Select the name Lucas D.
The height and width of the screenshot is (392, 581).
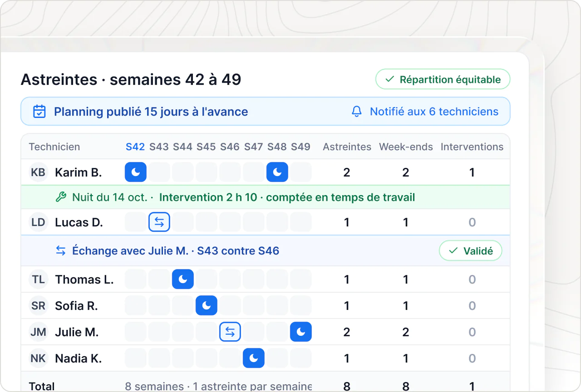pos(79,222)
